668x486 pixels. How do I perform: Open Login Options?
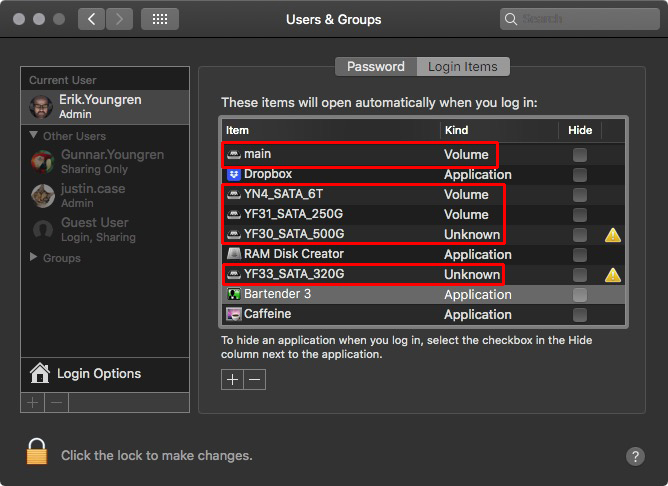click(98, 374)
